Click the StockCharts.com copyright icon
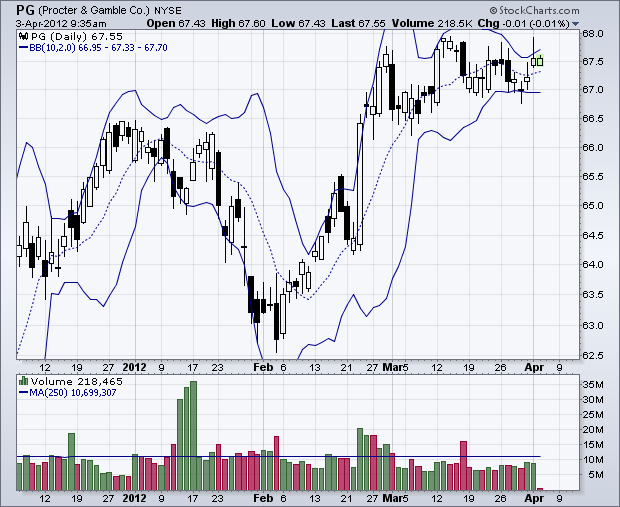The image size is (620, 507). point(493,11)
